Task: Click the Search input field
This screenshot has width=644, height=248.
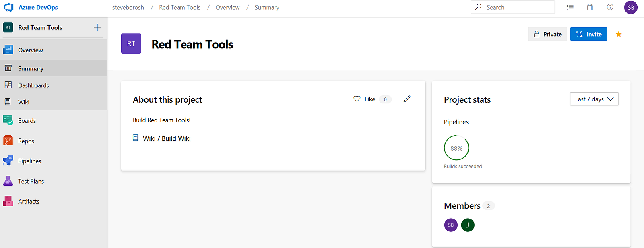Action: point(513,7)
